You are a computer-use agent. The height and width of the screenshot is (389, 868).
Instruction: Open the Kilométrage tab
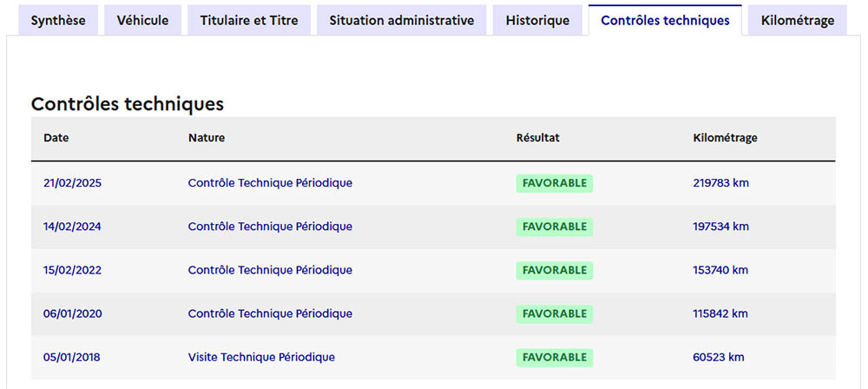[798, 21]
